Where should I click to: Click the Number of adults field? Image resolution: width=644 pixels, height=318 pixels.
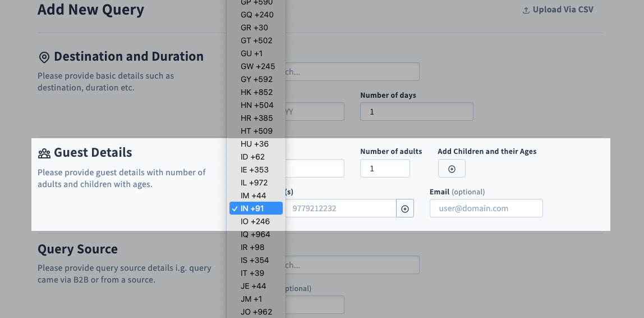point(385,169)
